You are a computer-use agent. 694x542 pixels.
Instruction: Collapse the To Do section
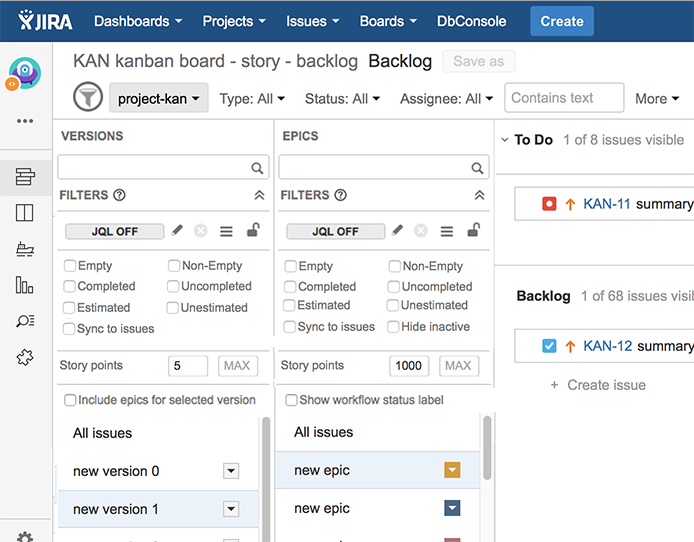click(x=505, y=140)
